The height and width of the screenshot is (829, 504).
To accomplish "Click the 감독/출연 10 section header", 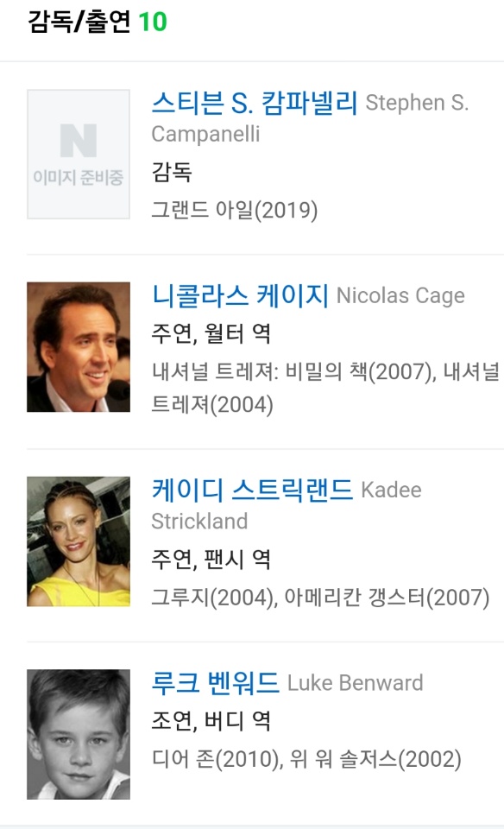I will click(x=98, y=22).
